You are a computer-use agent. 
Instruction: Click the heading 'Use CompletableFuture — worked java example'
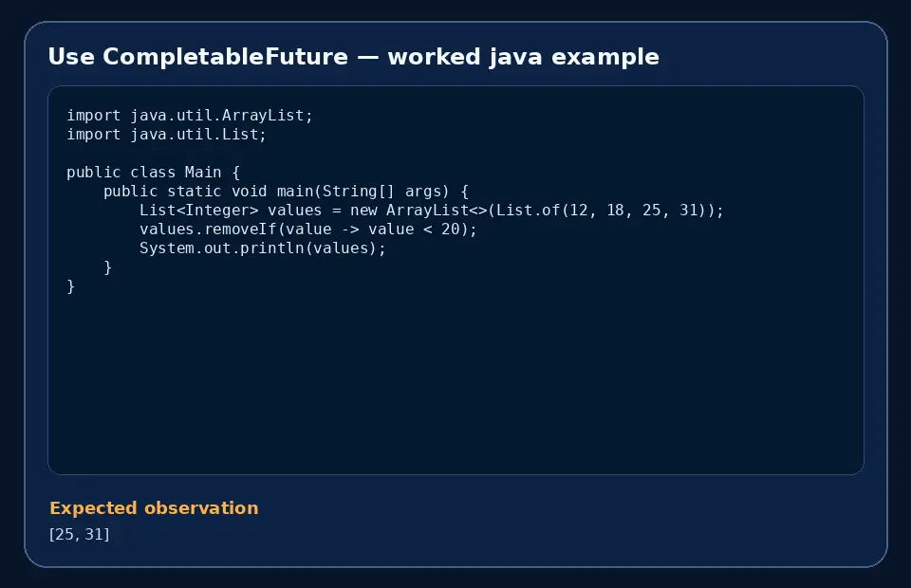click(353, 57)
